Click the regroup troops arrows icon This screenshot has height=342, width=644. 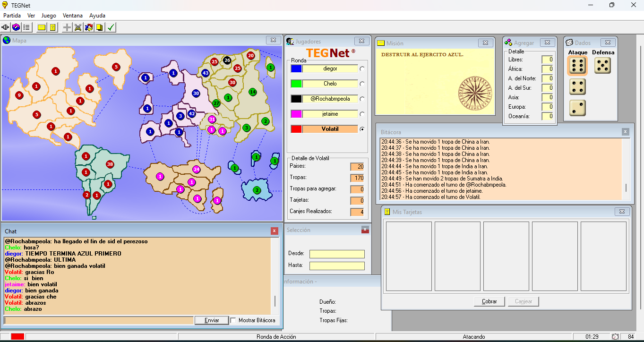coord(89,27)
